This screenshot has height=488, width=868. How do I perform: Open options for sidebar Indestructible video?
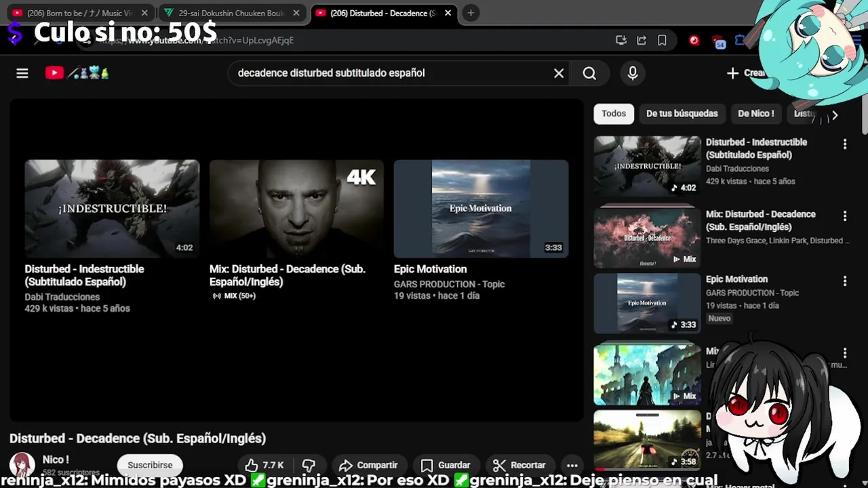click(845, 144)
